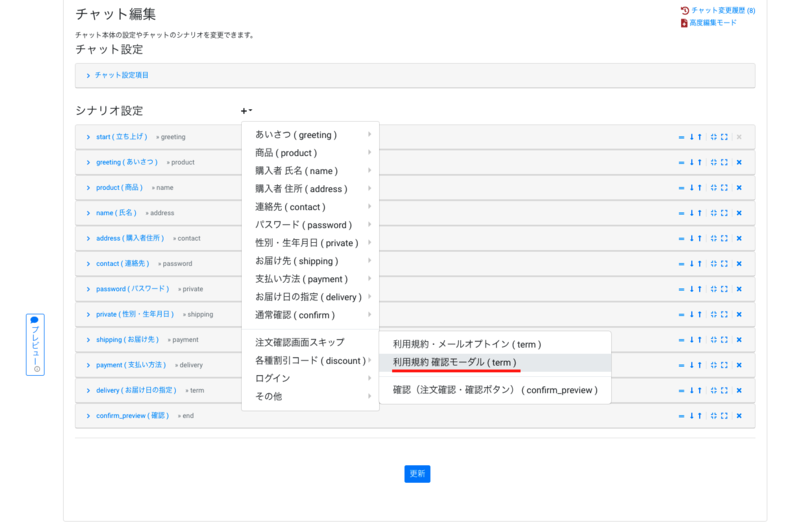Expand the shipping (お届け先) scenario row

tap(127, 340)
